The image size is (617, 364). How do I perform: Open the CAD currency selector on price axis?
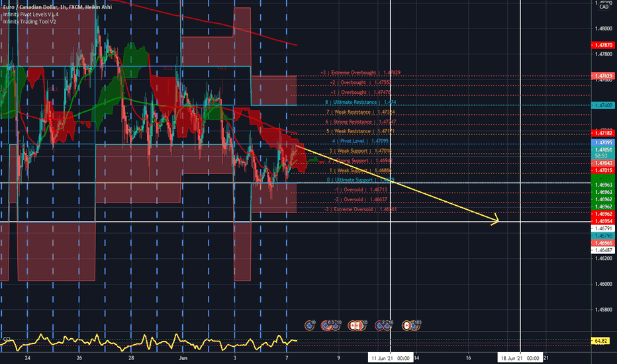[x=604, y=7]
